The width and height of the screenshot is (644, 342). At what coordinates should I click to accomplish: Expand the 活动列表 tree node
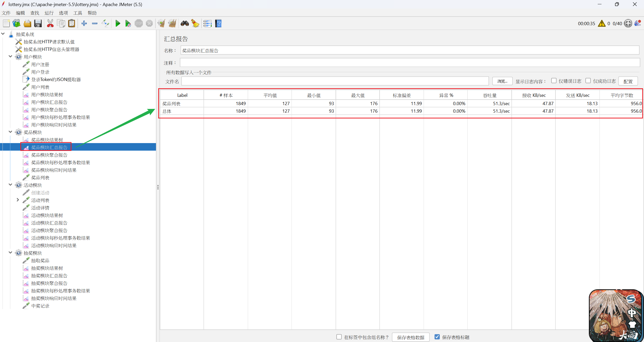click(x=18, y=200)
